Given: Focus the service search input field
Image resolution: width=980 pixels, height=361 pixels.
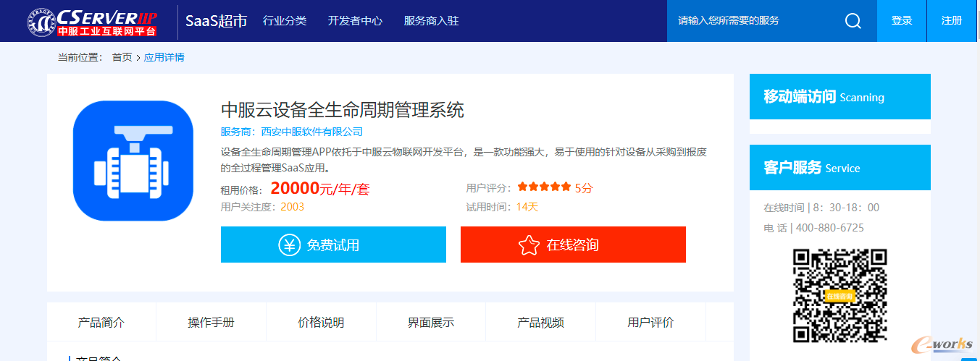Looking at the screenshot, I should pos(753,21).
